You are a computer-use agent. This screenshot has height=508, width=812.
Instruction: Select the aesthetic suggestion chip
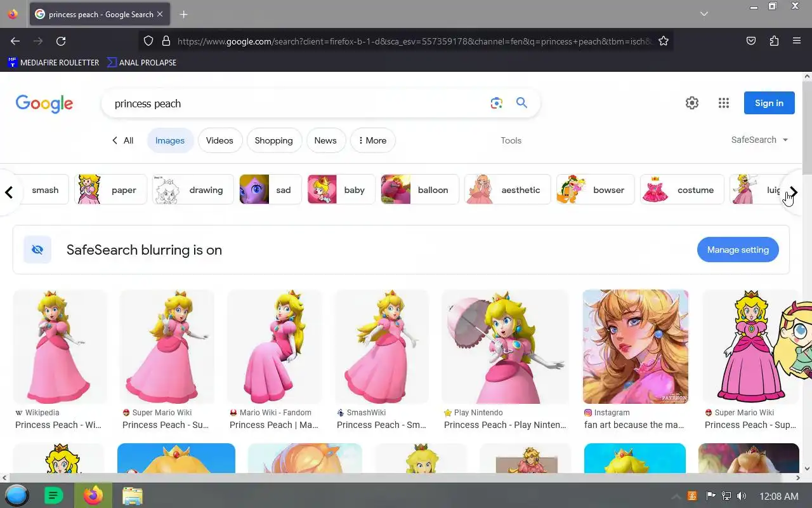[x=507, y=190]
